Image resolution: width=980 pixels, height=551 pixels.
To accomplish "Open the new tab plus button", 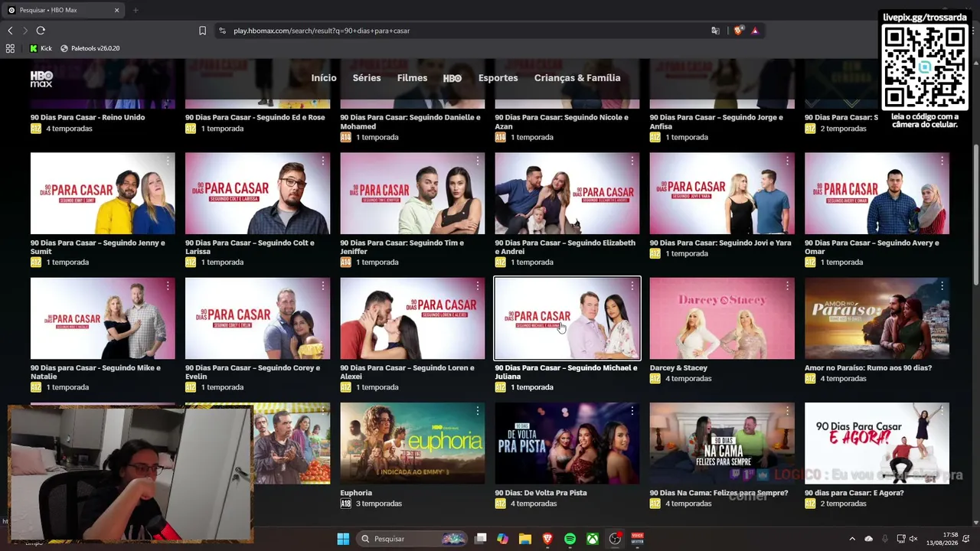I will (x=136, y=10).
